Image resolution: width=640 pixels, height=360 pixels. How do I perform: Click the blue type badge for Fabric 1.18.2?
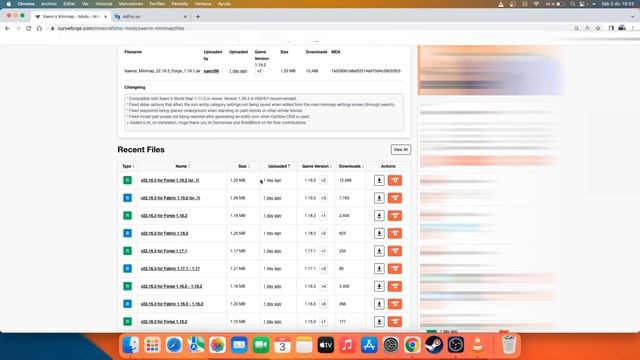tap(127, 233)
